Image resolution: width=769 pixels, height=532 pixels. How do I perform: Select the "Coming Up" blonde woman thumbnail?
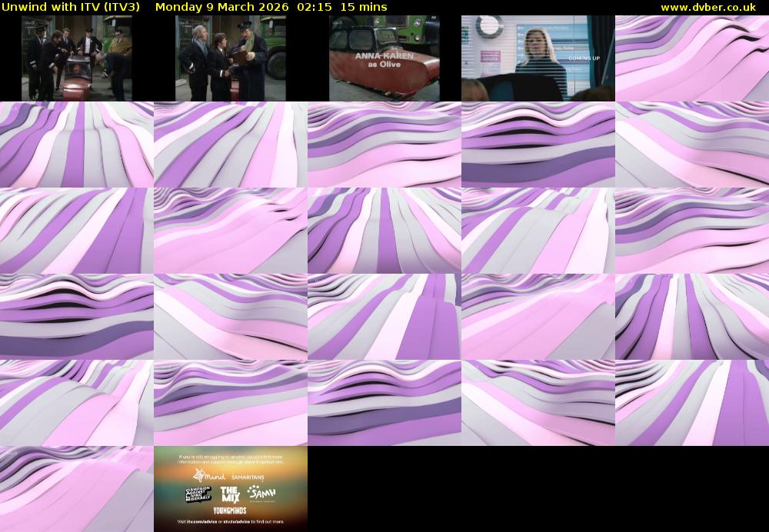pyautogui.click(x=538, y=58)
